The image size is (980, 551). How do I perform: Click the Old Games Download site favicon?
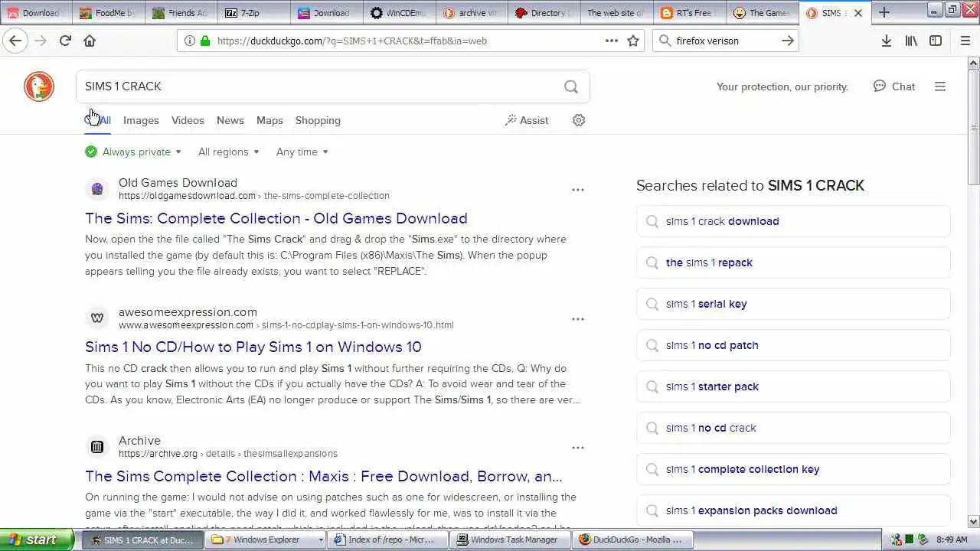[x=97, y=189]
